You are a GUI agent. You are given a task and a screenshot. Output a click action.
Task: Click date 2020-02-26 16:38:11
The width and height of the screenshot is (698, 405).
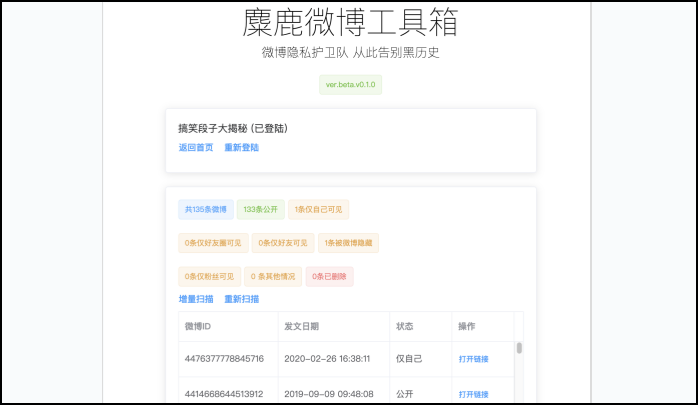(327, 359)
